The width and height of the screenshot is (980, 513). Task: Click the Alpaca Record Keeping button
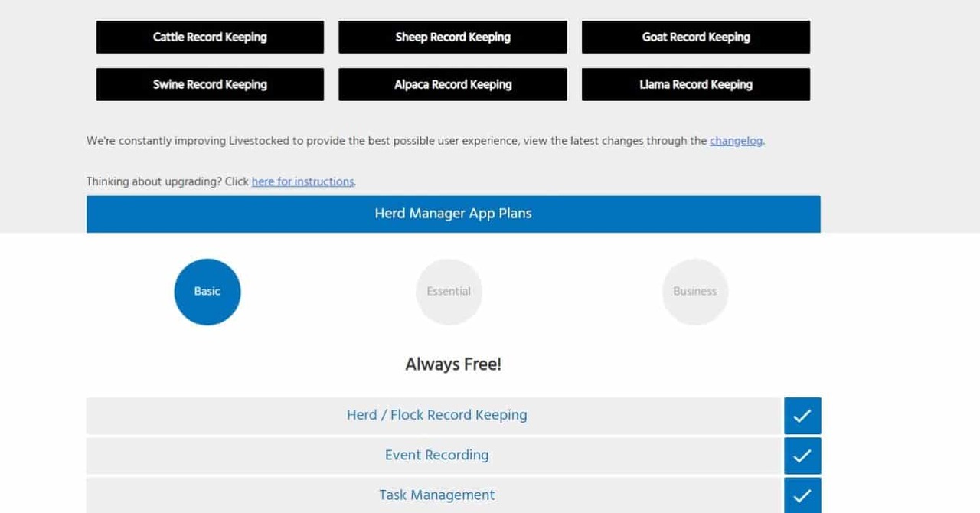pos(452,84)
